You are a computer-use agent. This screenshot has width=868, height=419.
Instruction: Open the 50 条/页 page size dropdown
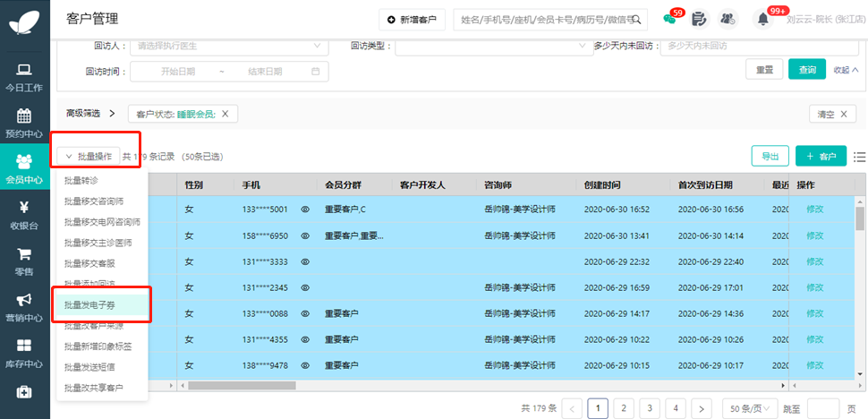point(750,409)
